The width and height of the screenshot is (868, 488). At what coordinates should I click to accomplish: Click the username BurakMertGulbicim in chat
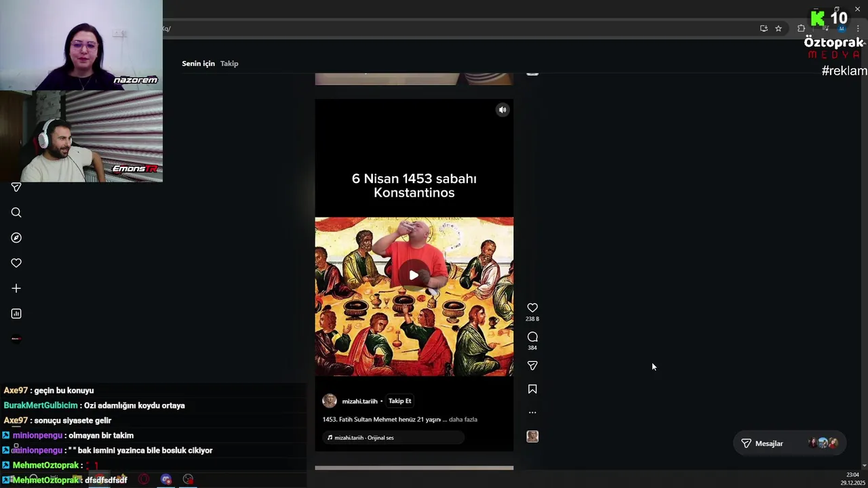coord(41,405)
